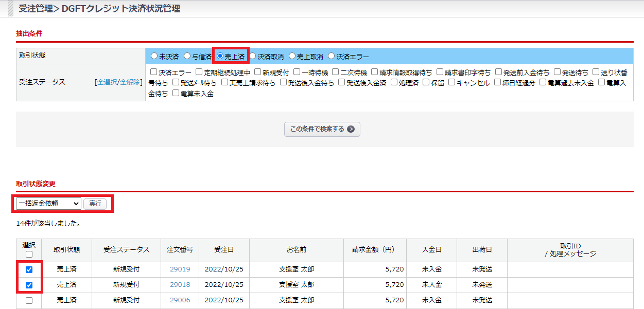Open order number 29006 link
This screenshot has width=644, height=309.
click(x=180, y=300)
